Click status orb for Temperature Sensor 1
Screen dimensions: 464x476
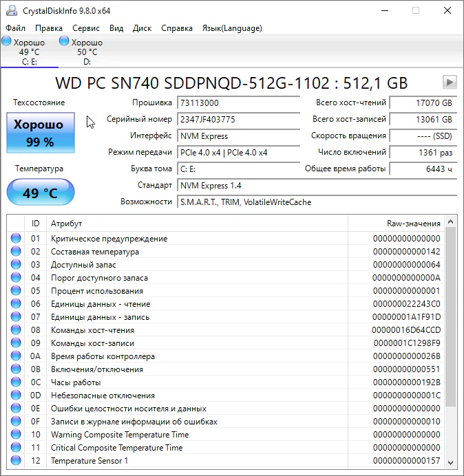(x=16, y=461)
